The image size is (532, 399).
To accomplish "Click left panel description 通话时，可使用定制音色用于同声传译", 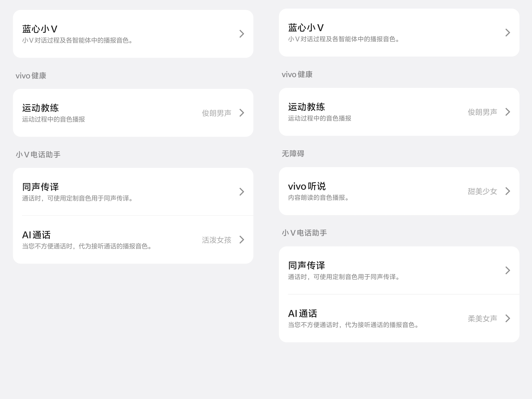I will click(x=77, y=198).
